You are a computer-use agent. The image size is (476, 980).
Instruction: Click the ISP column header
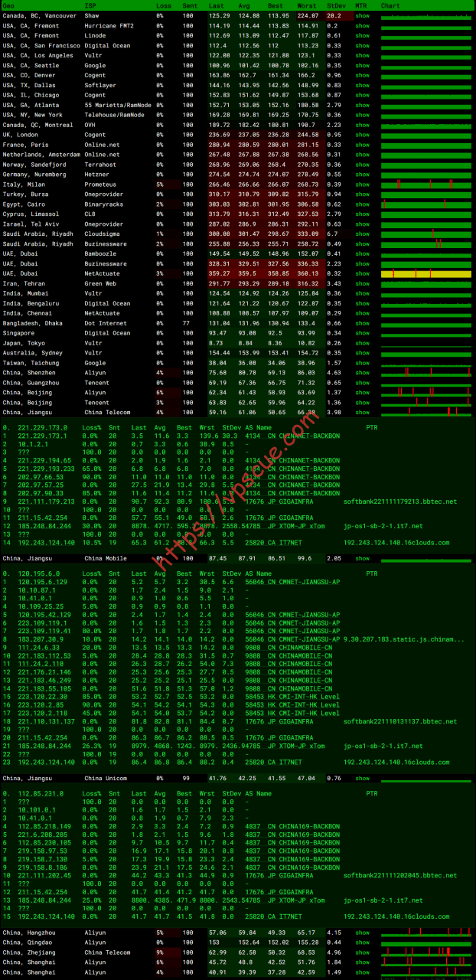point(90,5)
